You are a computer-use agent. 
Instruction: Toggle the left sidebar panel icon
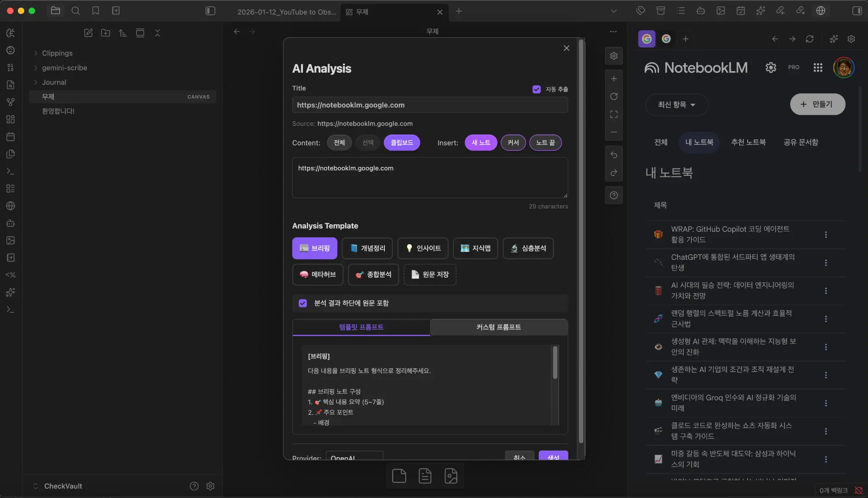pos(210,11)
